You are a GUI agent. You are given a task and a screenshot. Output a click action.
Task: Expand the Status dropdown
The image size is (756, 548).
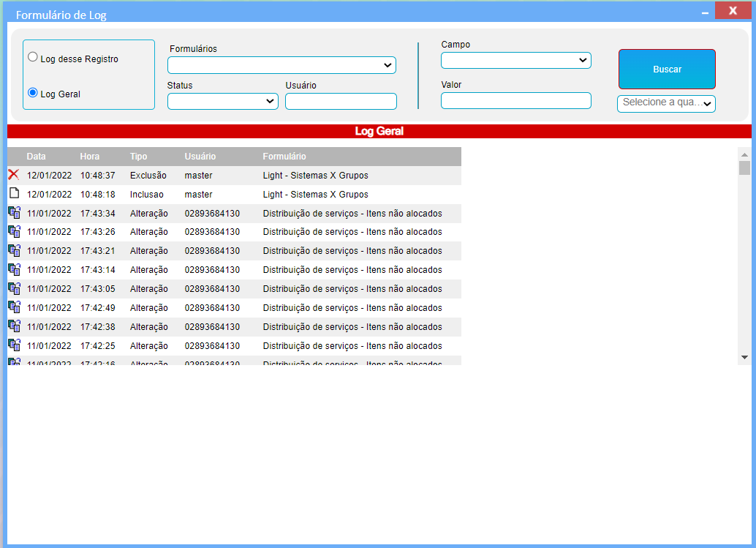point(222,101)
